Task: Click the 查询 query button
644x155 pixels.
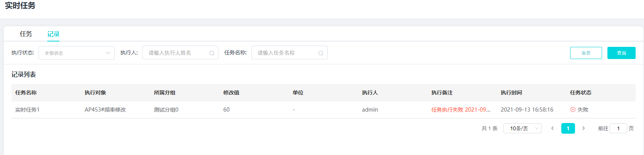Action: (622, 53)
